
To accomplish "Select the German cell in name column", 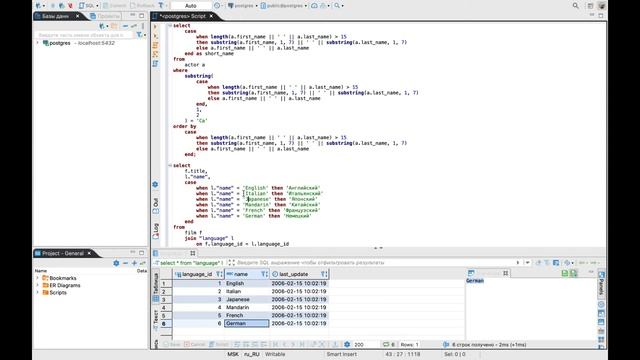I will click(x=247, y=323).
